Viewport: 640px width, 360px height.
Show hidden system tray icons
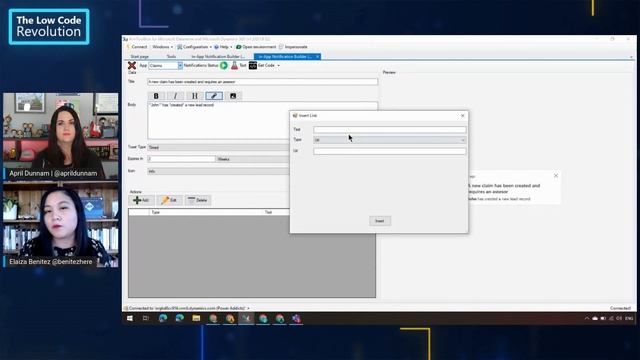click(x=587, y=318)
